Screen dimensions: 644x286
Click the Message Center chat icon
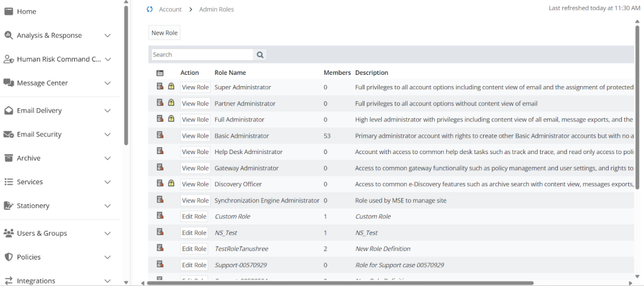pyautogui.click(x=9, y=83)
